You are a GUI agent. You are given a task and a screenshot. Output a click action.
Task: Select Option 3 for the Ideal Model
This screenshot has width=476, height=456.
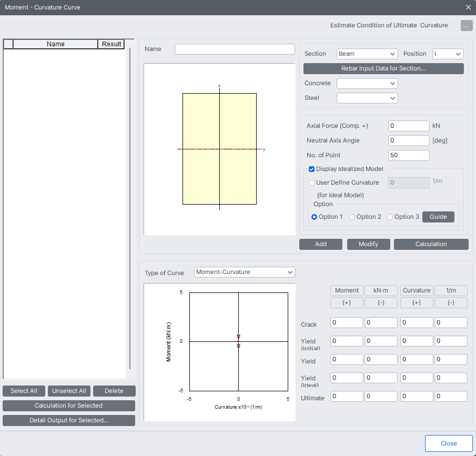(389, 217)
